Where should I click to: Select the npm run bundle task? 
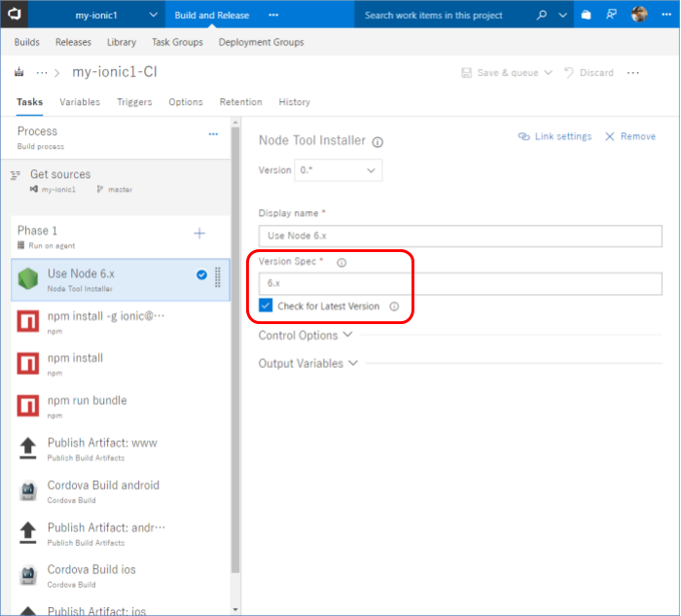tap(121, 407)
